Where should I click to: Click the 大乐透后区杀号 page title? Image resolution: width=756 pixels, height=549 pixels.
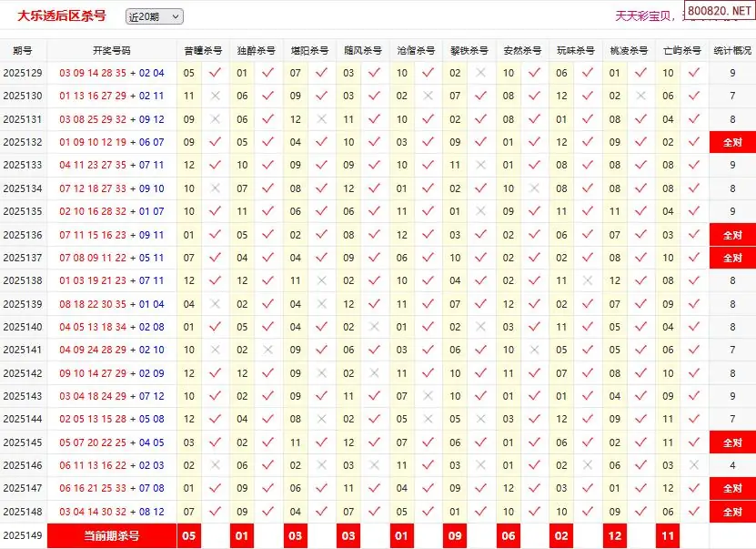(x=61, y=16)
